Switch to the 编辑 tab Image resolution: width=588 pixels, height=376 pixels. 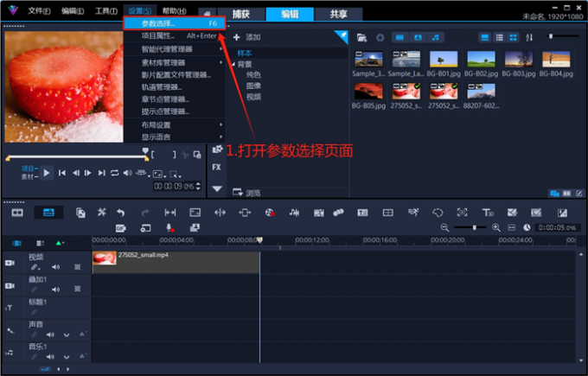tap(290, 14)
